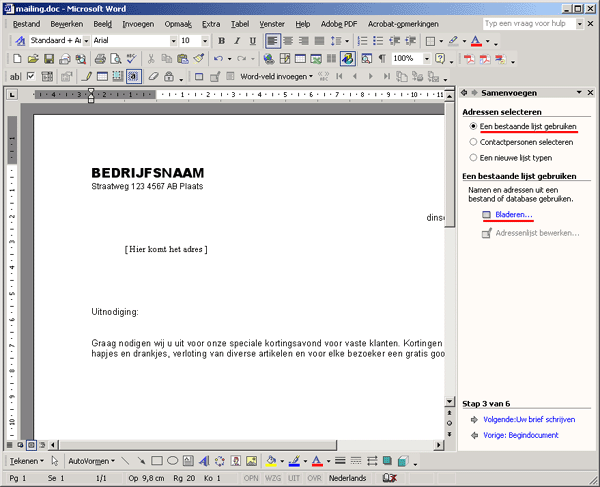Select 'Contactpersonen selecteren' radio button
The image size is (600, 487).
click(x=473, y=142)
